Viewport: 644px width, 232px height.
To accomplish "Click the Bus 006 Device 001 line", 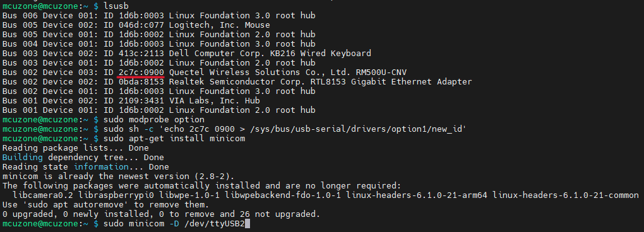I will (159, 16).
